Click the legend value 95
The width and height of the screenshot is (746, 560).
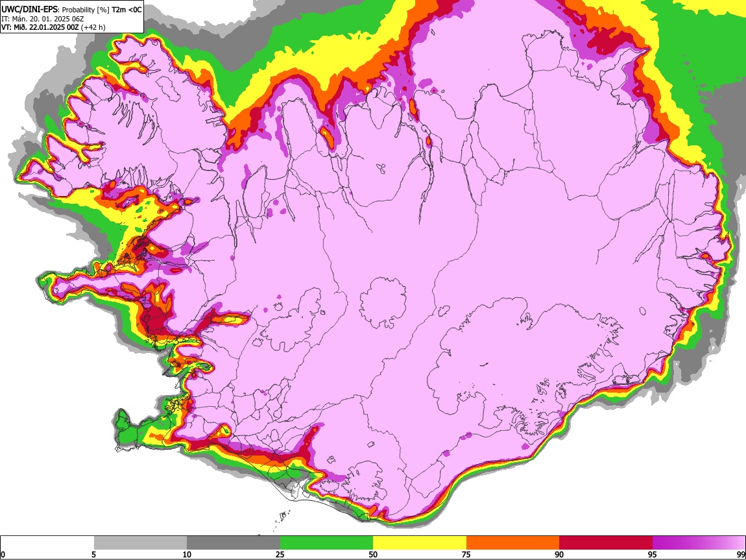[x=653, y=554]
